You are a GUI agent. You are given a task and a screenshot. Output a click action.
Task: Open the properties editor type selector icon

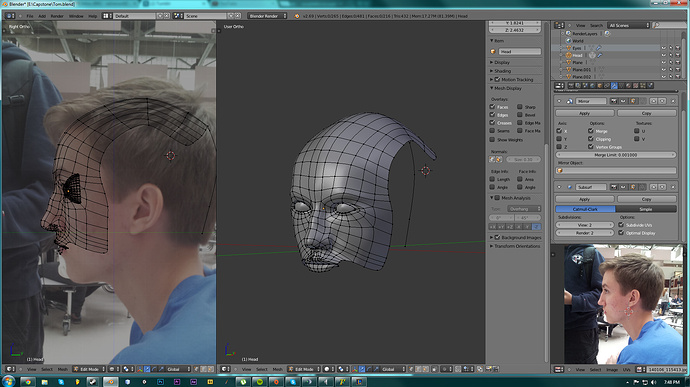pyautogui.click(x=559, y=85)
